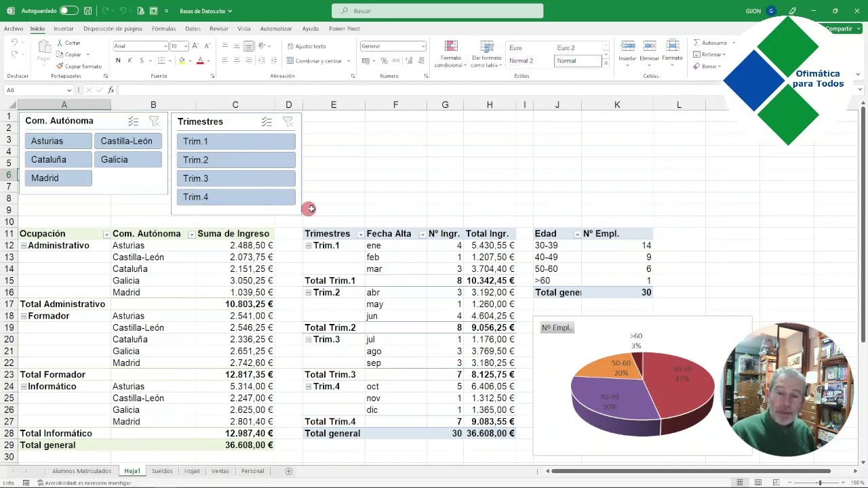The height and width of the screenshot is (488, 868).
Task: Clear filter on Trimestres slicer
Action: click(288, 121)
